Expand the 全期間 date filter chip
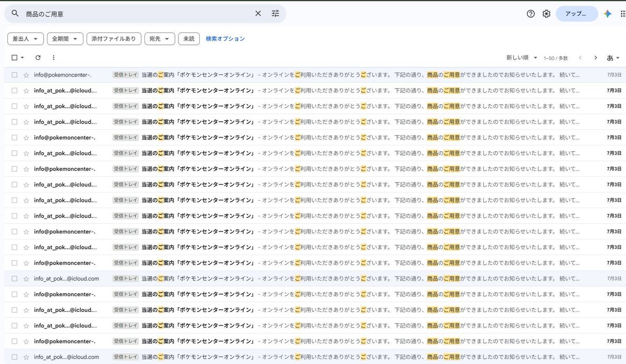 (65, 39)
